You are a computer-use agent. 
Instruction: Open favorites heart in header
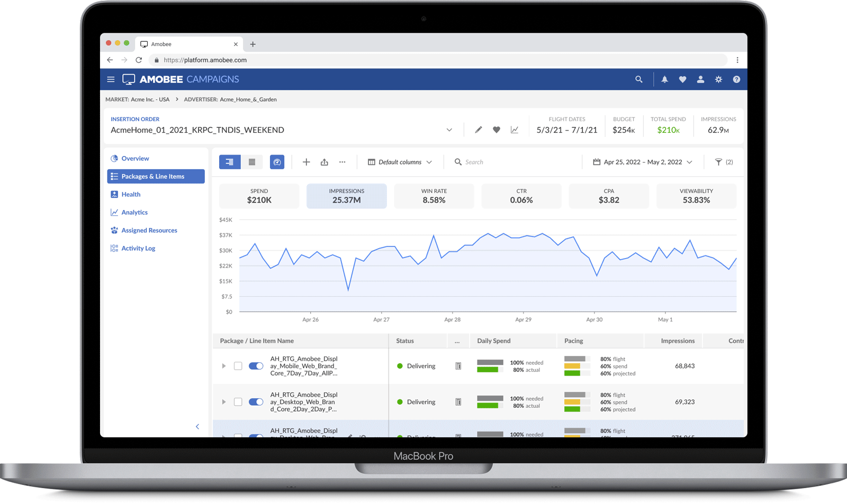(682, 79)
